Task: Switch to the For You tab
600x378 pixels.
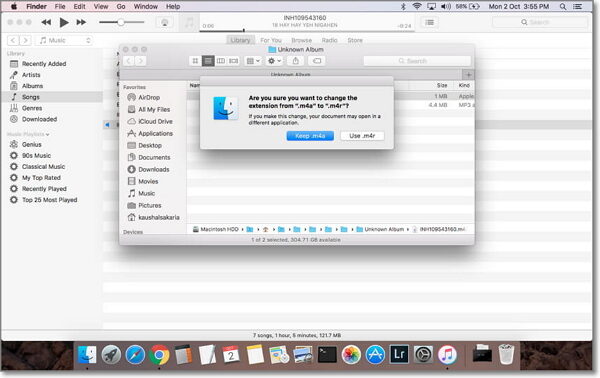Action: (x=271, y=40)
